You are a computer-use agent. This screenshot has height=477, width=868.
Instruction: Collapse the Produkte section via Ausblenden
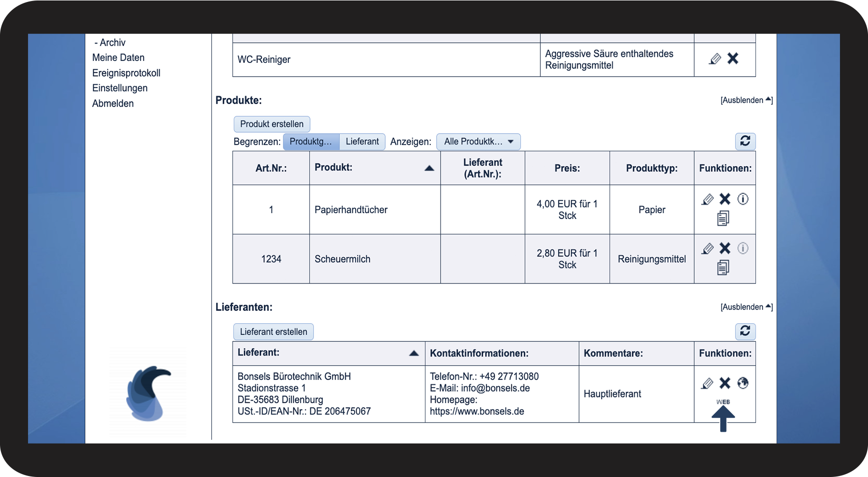[x=746, y=100]
